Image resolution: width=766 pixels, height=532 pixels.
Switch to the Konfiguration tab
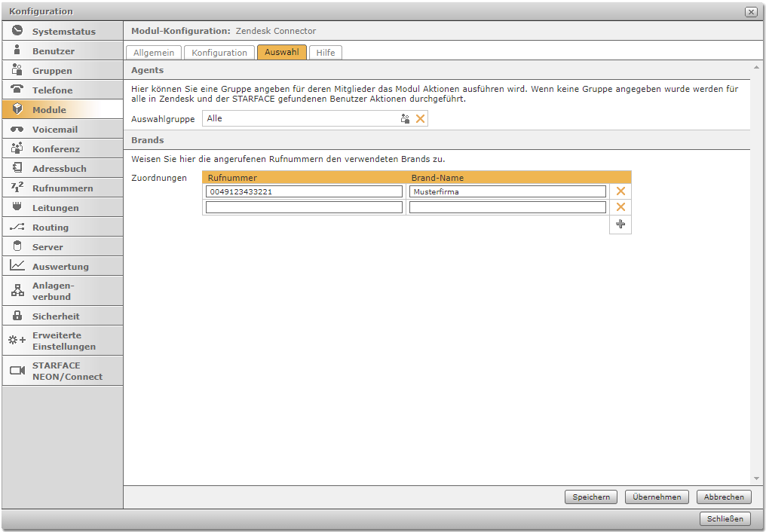tap(219, 53)
